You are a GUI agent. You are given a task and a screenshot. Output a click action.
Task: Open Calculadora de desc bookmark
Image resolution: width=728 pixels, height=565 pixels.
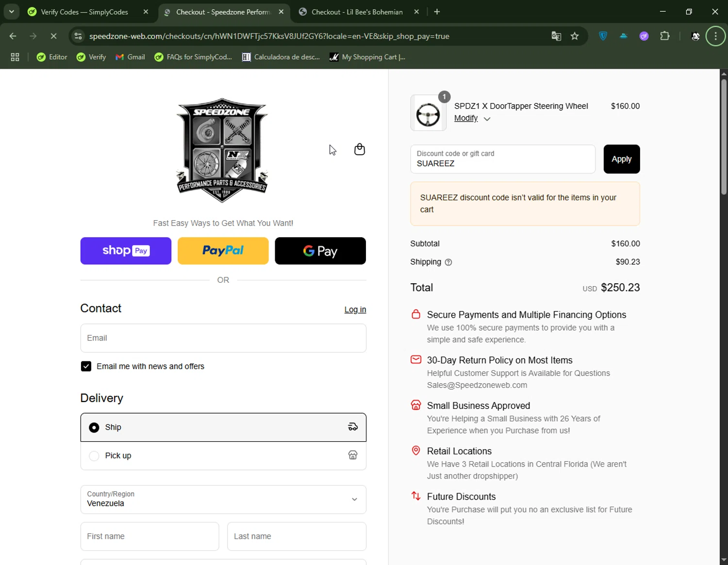tap(281, 57)
